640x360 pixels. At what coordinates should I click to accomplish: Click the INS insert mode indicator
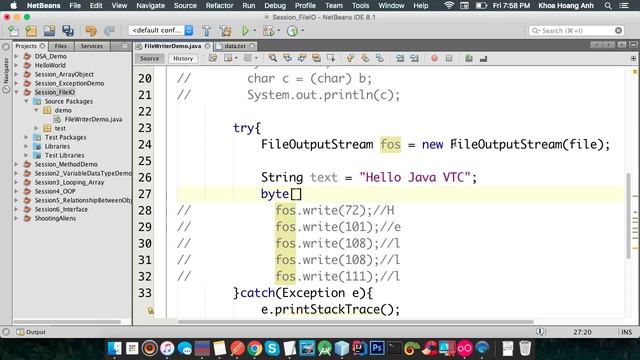[x=627, y=332]
